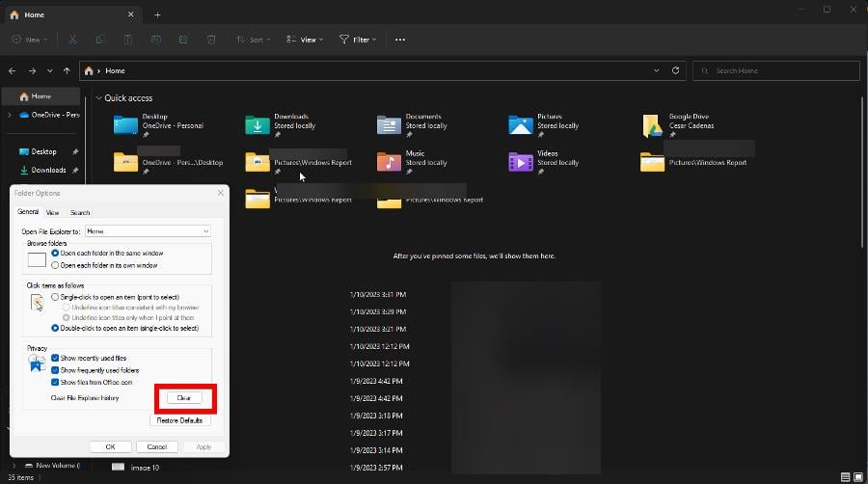Click the Cut scissors icon in toolbar
Image resolution: width=868 pixels, height=484 pixels.
click(72, 40)
